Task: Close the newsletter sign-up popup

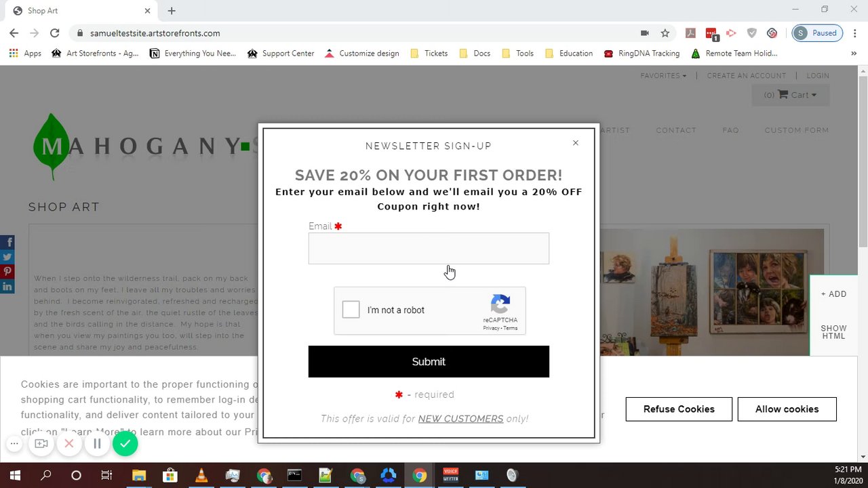Action: click(576, 143)
